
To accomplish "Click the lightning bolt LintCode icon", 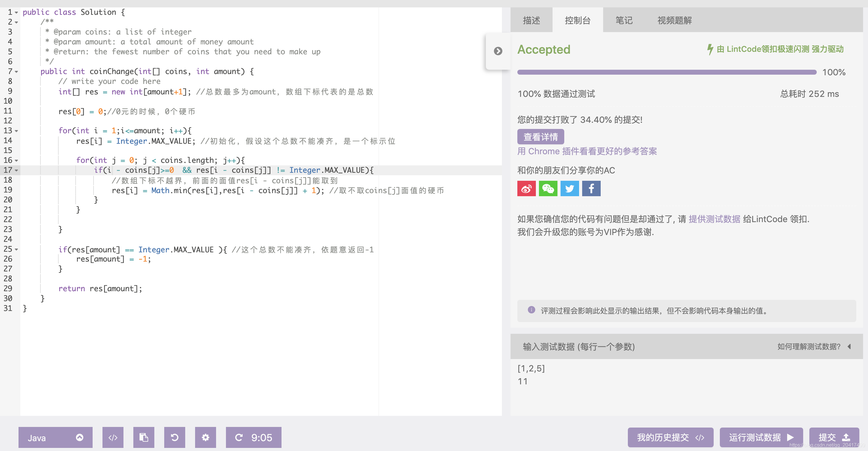I will click(710, 49).
